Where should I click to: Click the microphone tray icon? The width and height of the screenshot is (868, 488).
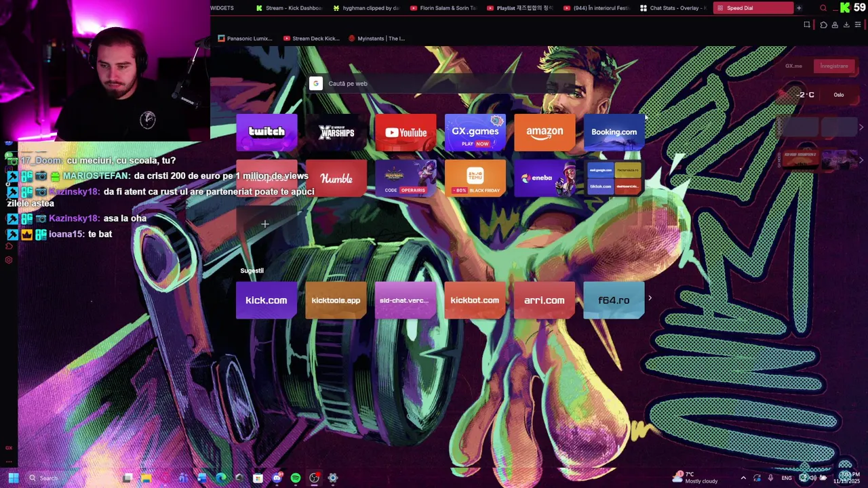(770, 478)
